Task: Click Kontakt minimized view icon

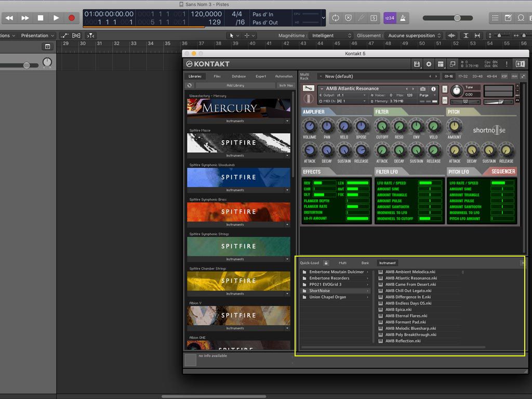Action: (453, 64)
